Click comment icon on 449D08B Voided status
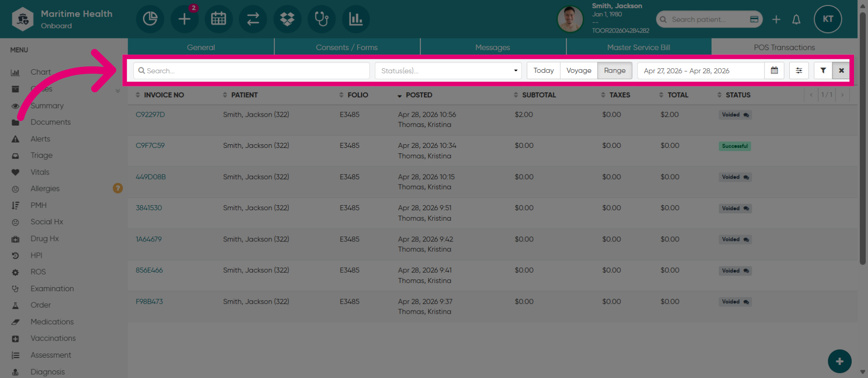This screenshot has height=378, width=868. [x=746, y=177]
